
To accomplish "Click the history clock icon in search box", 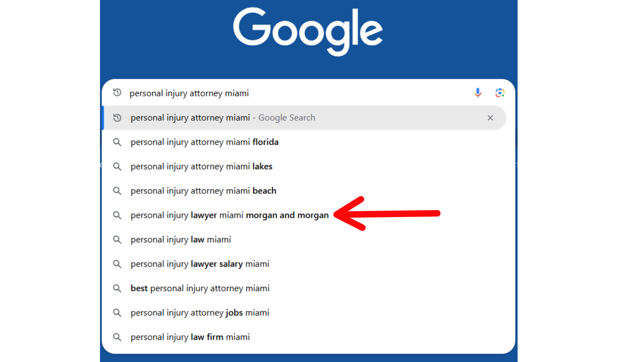I will point(117,93).
